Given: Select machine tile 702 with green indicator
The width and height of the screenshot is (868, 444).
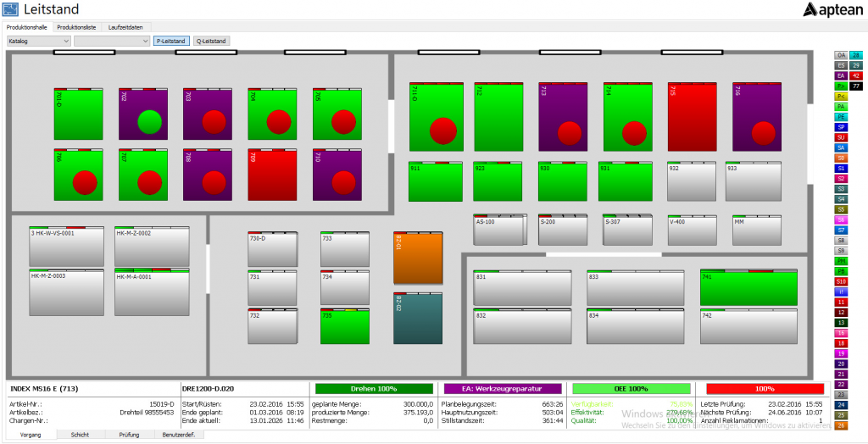Looking at the screenshot, I should pyautogui.click(x=142, y=114).
